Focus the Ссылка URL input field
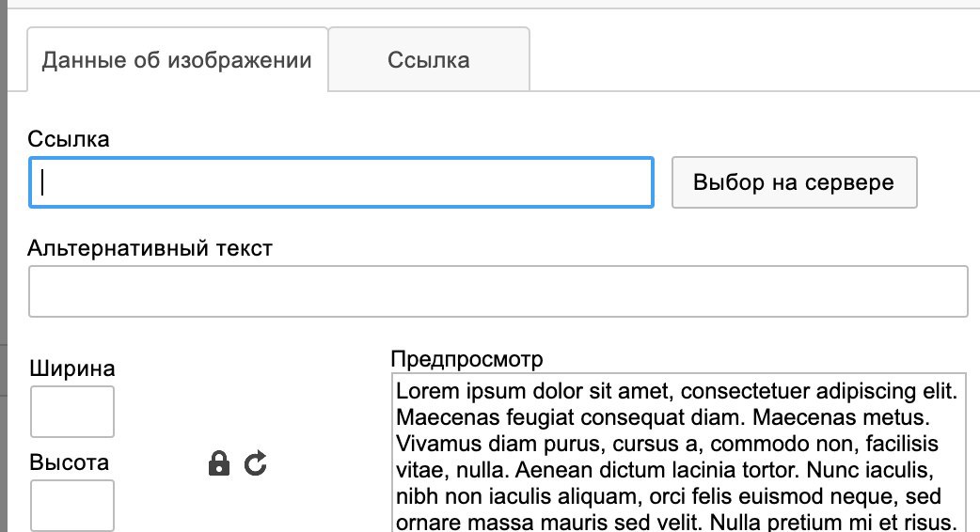The height and width of the screenshot is (532, 980). (341, 182)
